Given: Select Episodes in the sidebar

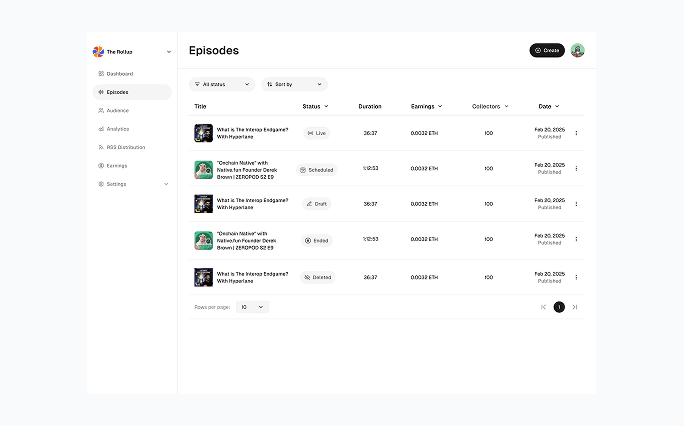Looking at the screenshot, I should point(132,92).
